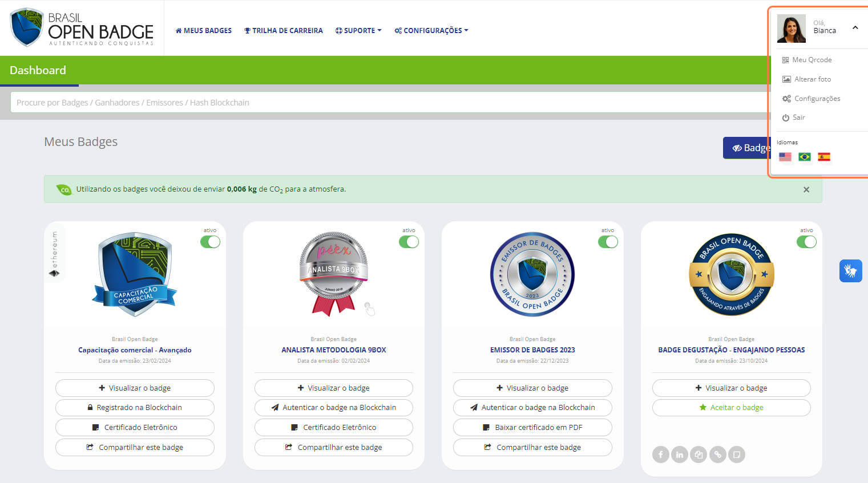Expand the Suporte dropdown
This screenshot has width=868, height=483.
[358, 31]
